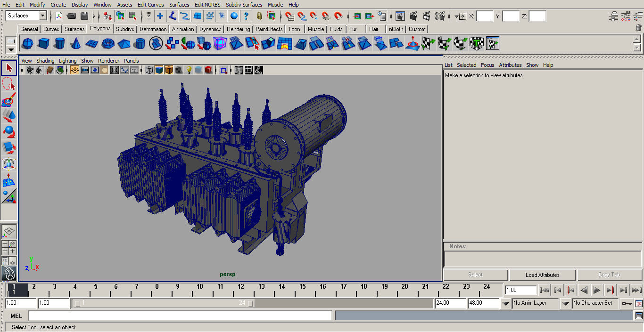Choose the Universal Manipulator tool

point(9,164)
